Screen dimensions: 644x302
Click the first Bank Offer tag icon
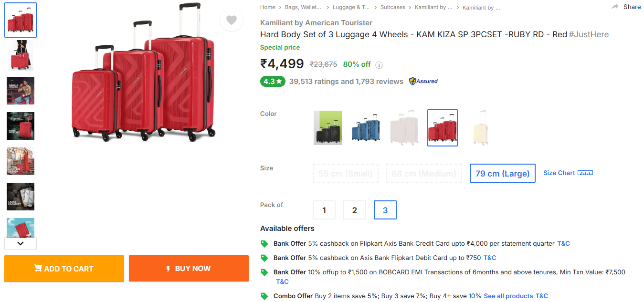coord(264,244)
